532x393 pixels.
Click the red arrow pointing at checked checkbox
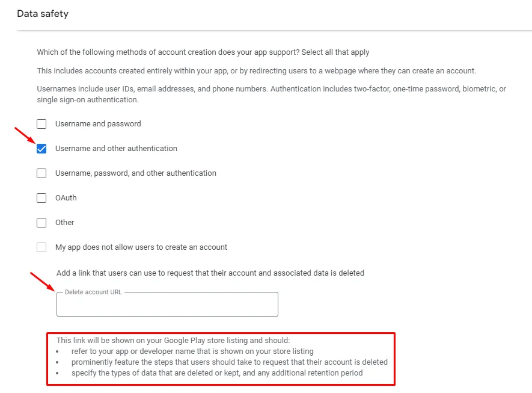coord(25,135)
